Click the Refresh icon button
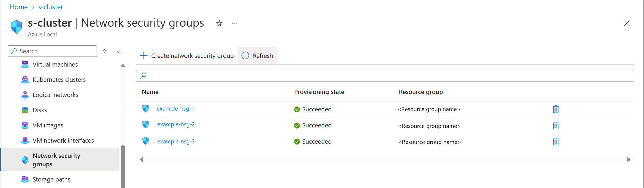Screen dimensions: 644x188 tap(245, 56)
